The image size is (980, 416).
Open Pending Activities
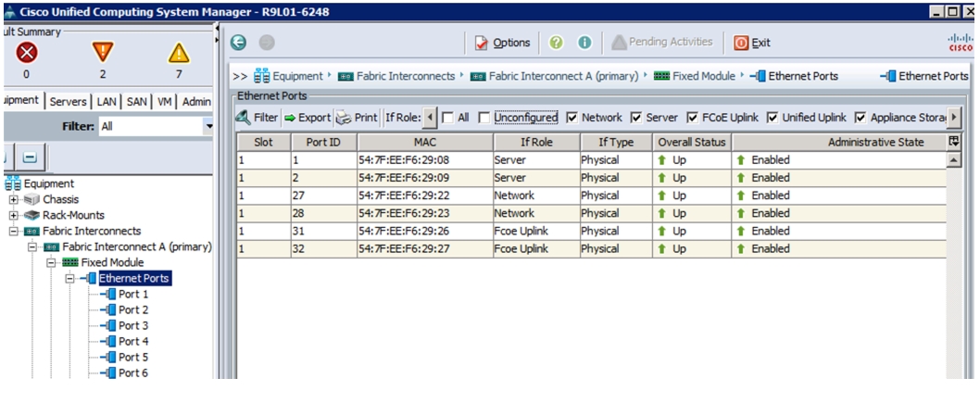click(x=662, y=42)
